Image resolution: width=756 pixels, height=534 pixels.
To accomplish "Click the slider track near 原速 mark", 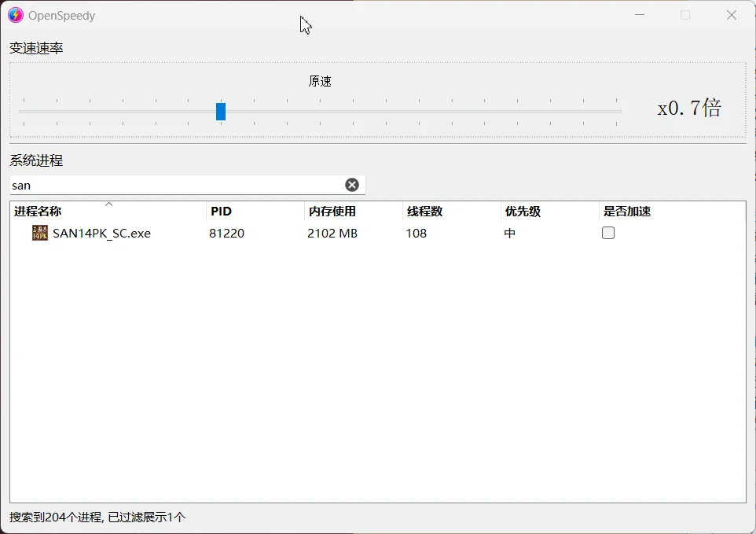I will click(x=320, y=111).
